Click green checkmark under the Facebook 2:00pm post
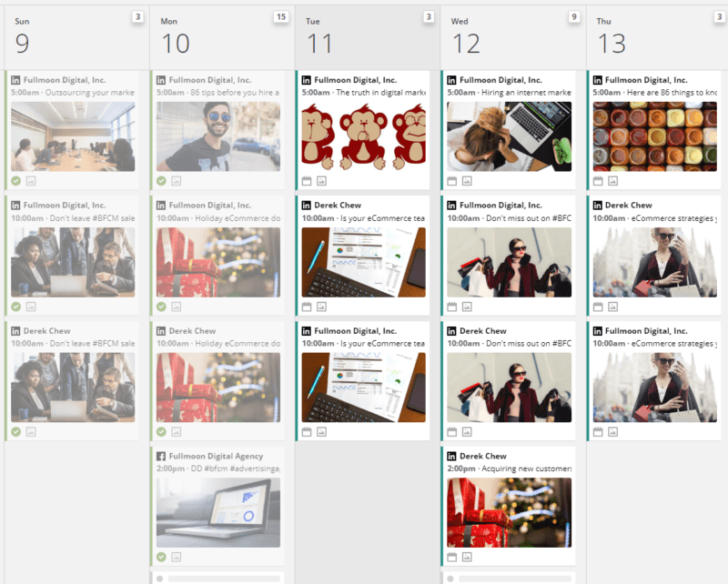Image resolution: width=728 pixels, height=584 pixels. click(x=161, y=557)
